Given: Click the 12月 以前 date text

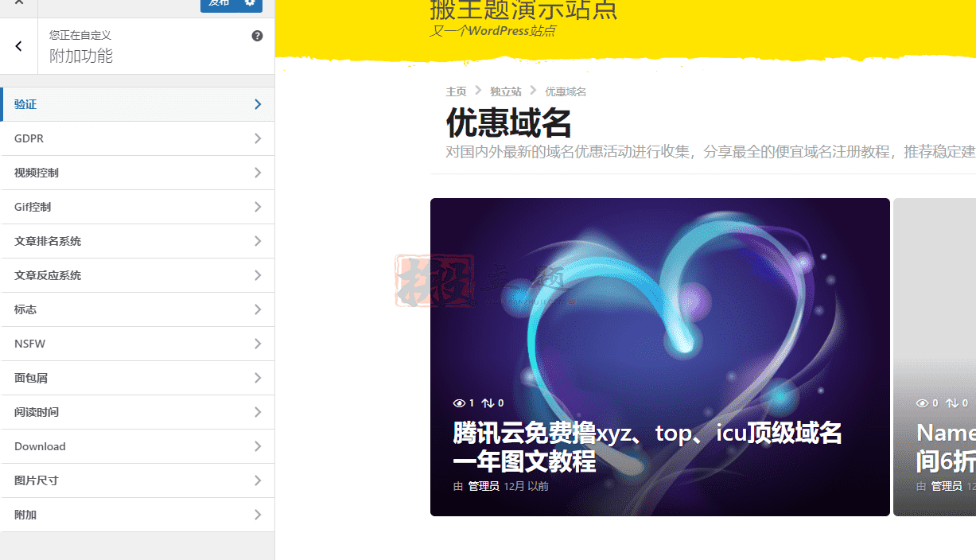Looking at the screenshot, I should coord(526,486).
